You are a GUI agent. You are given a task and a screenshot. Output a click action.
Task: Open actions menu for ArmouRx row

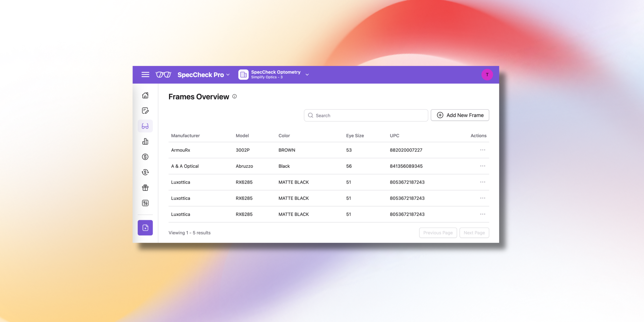click(482, 150)
